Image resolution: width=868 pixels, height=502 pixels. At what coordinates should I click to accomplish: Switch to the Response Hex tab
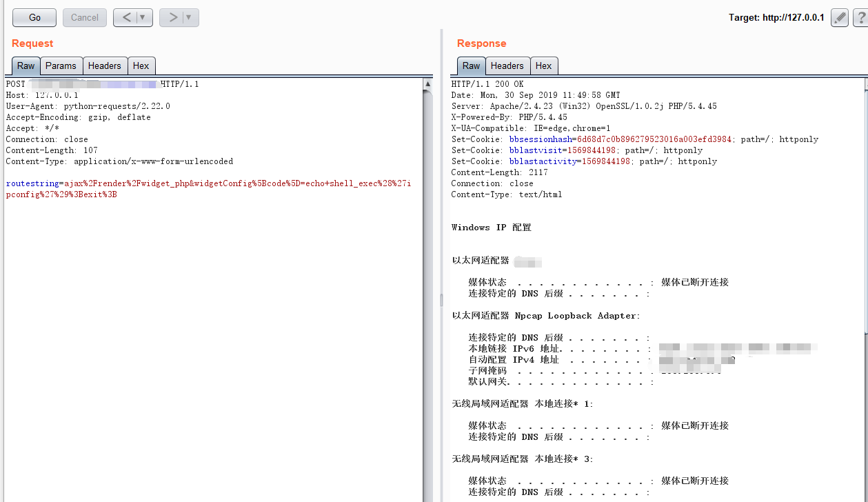click(x=544, y=66)
